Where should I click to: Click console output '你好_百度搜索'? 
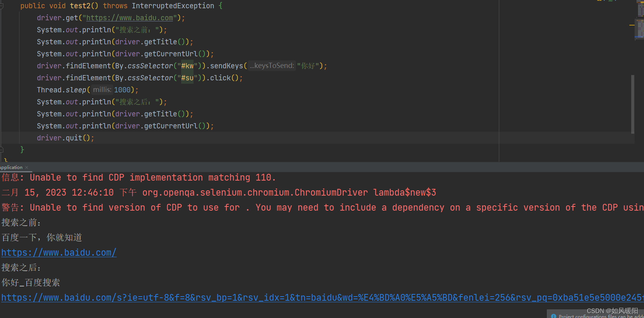(x=31, y=283)
